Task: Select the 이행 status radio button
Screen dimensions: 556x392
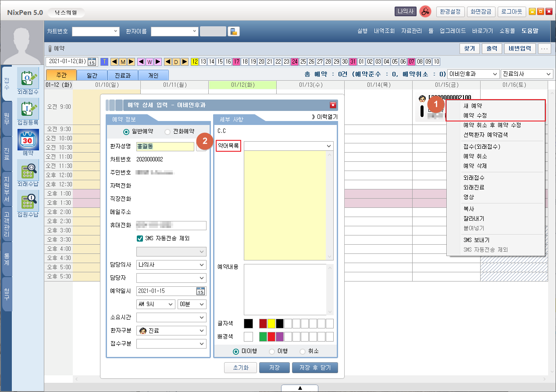Action: click(x=272, y=351)
